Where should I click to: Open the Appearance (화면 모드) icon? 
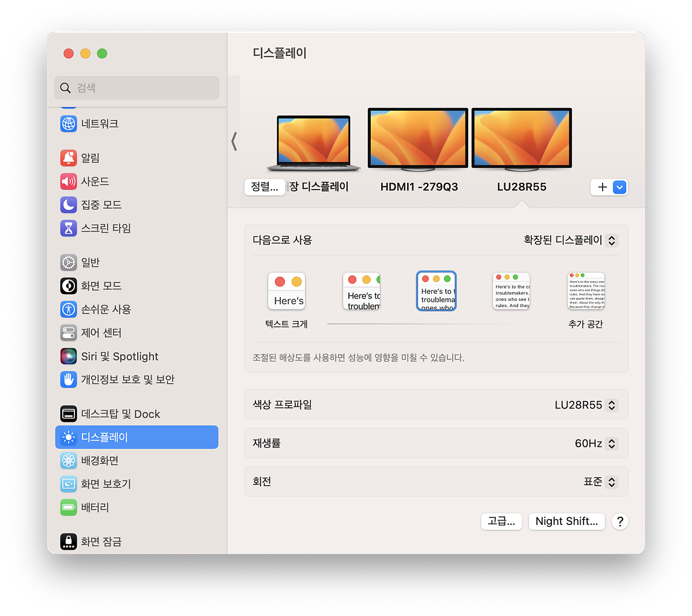tap(69, 286)
